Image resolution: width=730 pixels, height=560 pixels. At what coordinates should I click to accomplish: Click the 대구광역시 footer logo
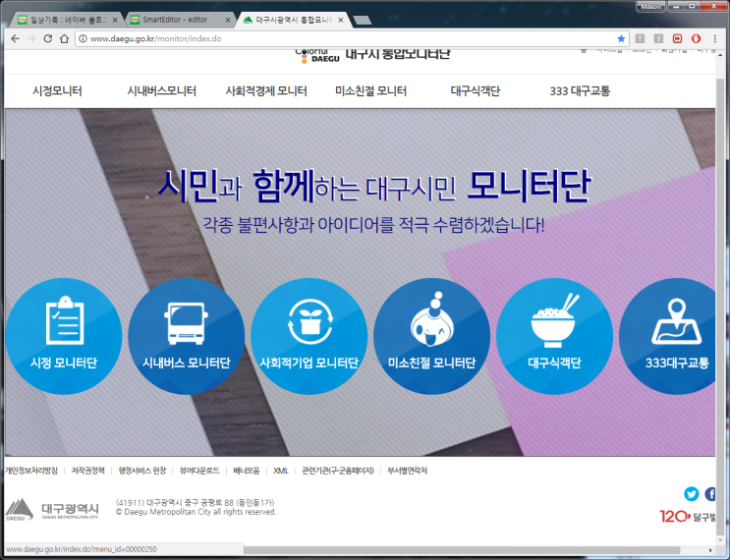tap(52, 510)
